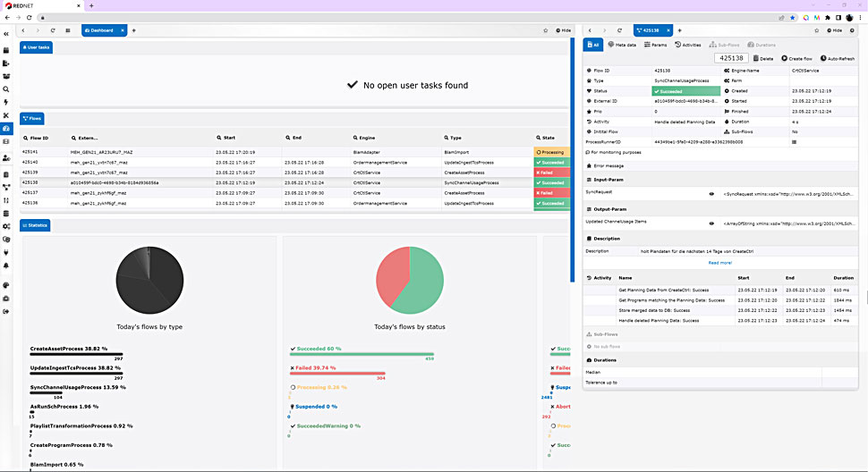This screenshot has width=868, height=472.
Task: Select the All tab in detail panel
Action: click(x=593, y=45)
